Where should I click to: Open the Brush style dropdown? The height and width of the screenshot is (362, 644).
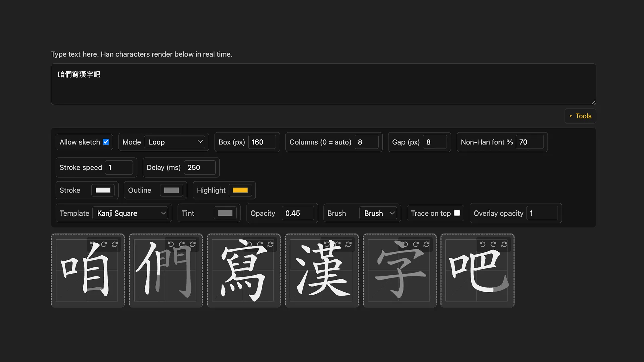[x=378, y=213]
